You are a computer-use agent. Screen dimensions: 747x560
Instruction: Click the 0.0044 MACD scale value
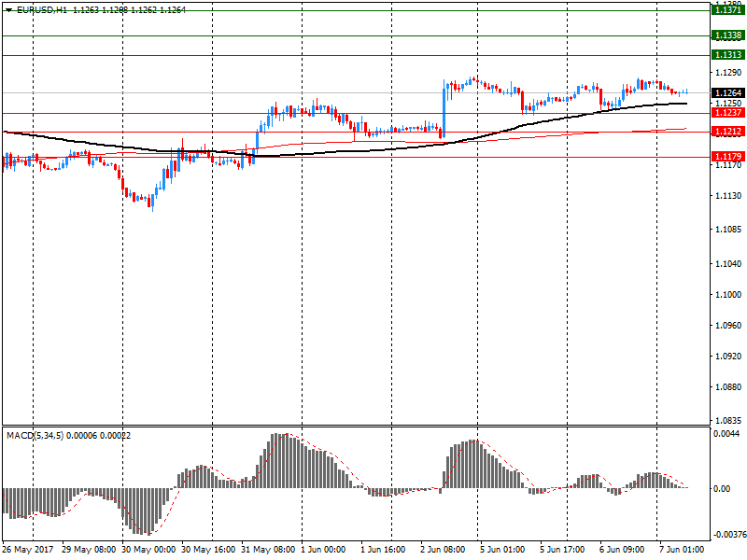tap(726, 434)
